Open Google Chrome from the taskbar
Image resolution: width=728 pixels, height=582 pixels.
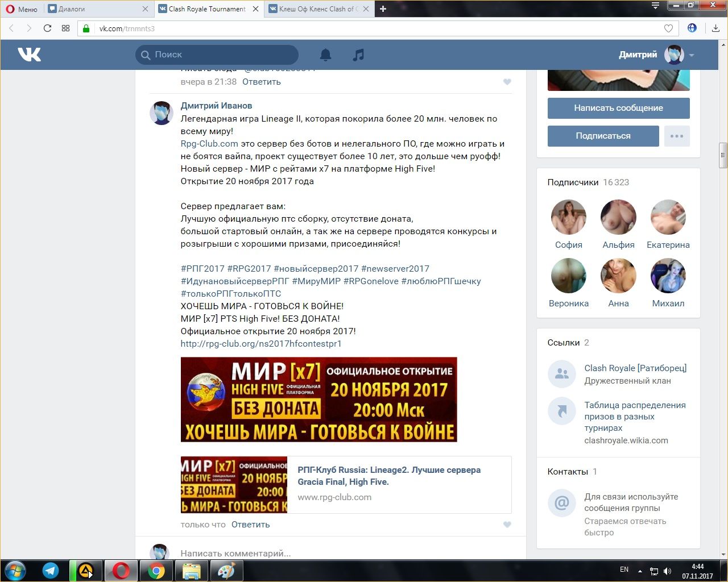tap(156, 571)
